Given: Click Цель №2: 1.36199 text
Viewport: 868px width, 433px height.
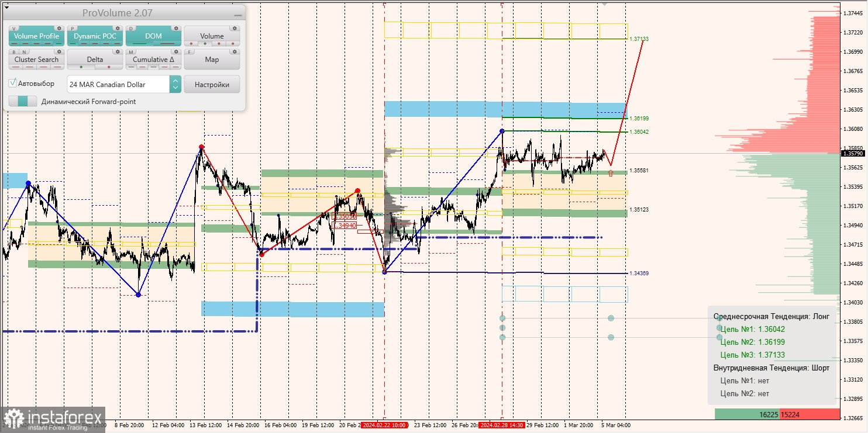Looking at the screenshot, I should click(x=752, y=342).
